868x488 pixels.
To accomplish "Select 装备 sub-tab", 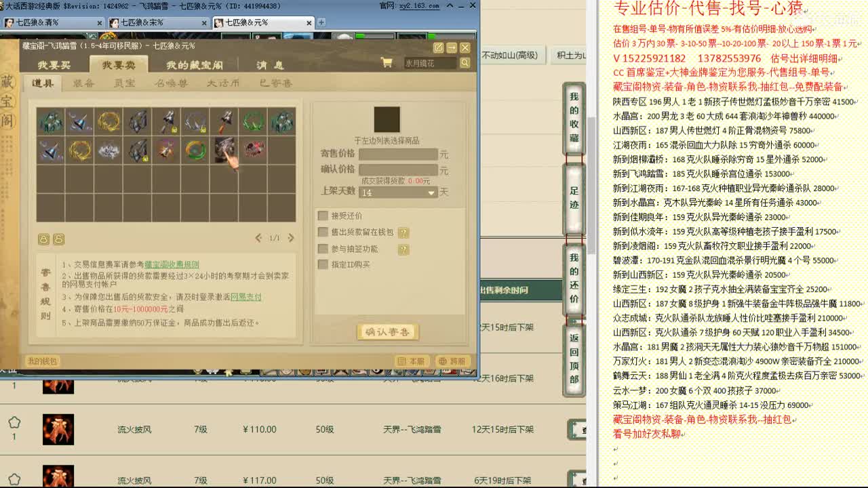I will [83, 83].
